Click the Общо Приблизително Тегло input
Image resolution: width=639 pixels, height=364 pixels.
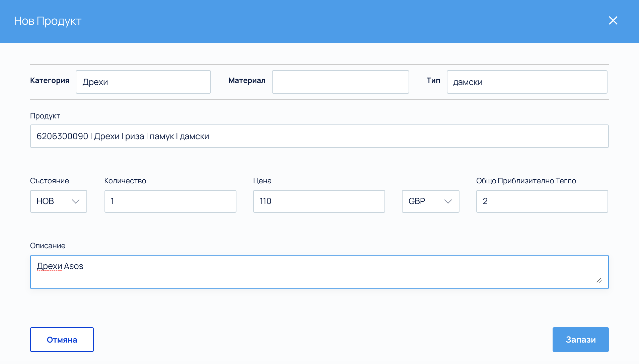pos(542,201)
